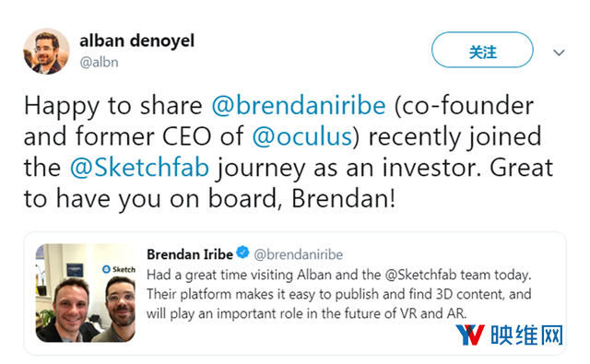The height and width of the screenshot is (364, 590).
Task: Open the @brendaniribe mention in the main tweet
Action: pyautogui.click(x=299, y=106)
